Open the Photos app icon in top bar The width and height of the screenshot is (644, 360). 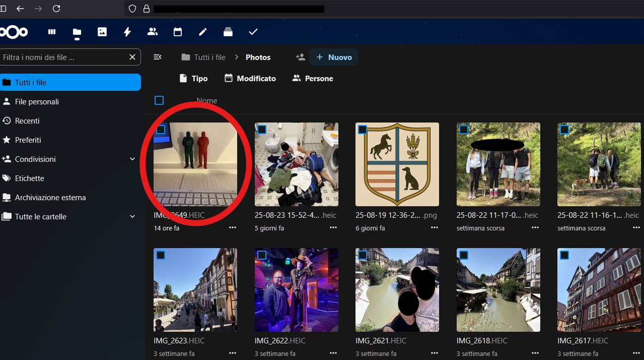tap(102, 32)
